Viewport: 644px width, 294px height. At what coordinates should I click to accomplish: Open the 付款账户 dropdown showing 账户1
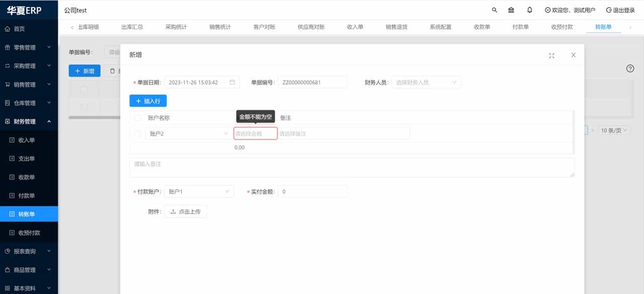point(199,191)
